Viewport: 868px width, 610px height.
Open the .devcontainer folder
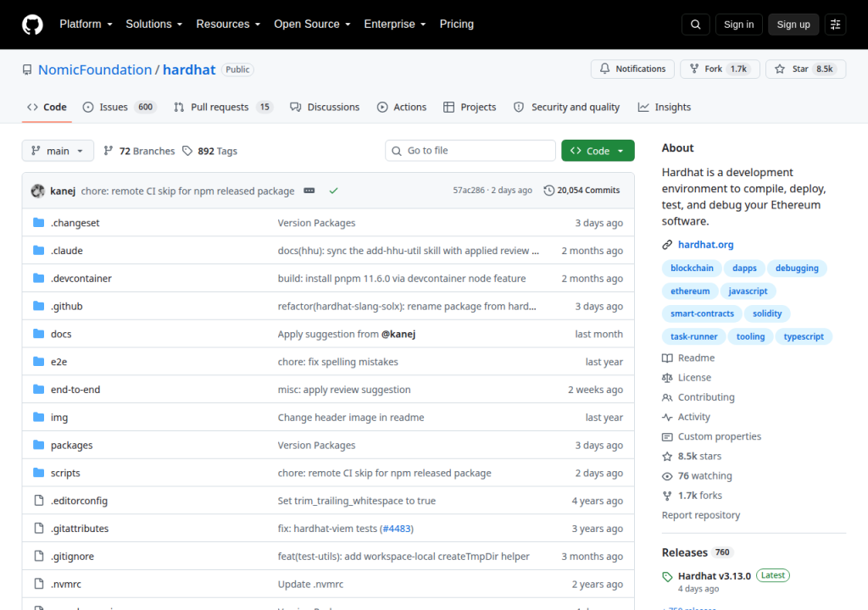[x=81, y=278]
